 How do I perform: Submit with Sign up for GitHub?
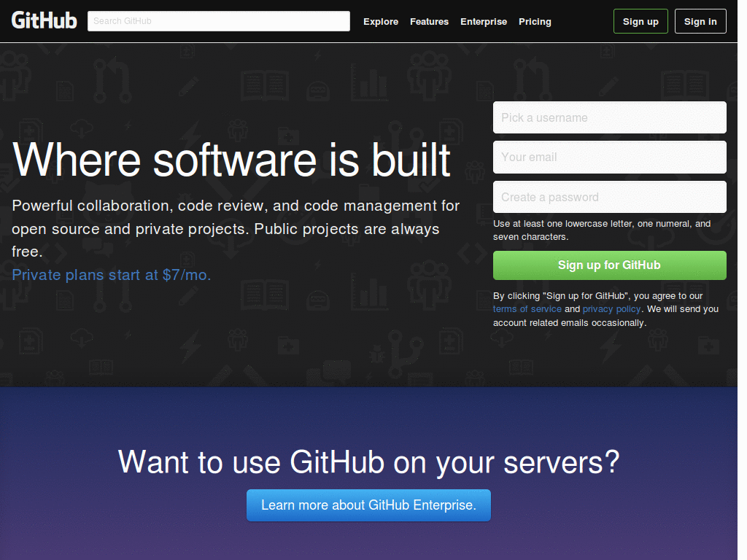click(x=610, y=265)
